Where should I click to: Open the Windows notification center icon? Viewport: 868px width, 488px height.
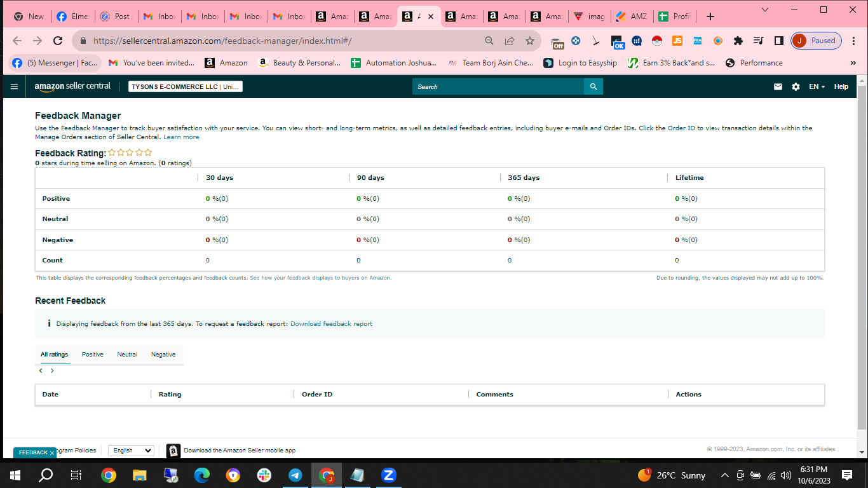tap(847, 475)
